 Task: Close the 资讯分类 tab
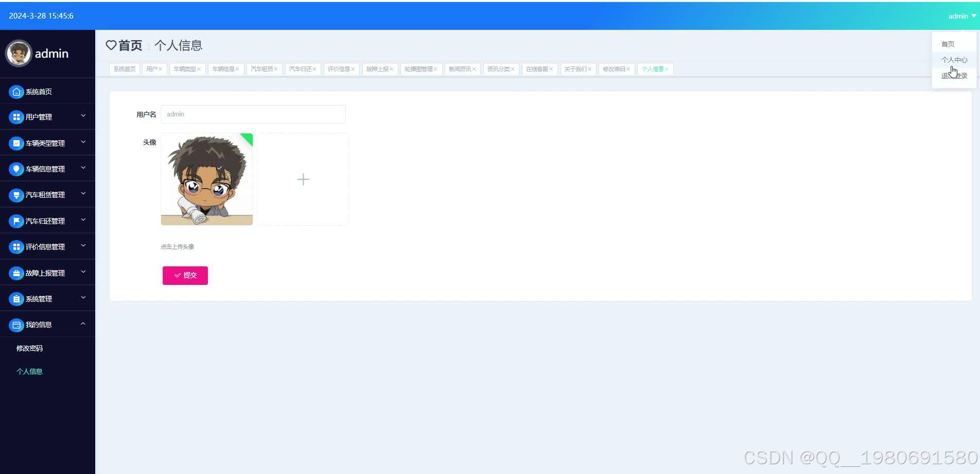513,69
